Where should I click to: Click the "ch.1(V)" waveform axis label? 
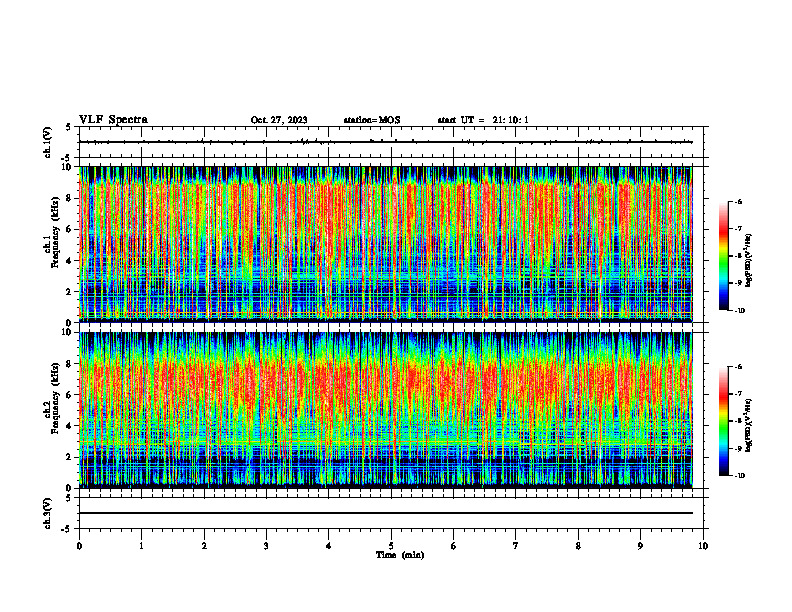click(48, 142)
